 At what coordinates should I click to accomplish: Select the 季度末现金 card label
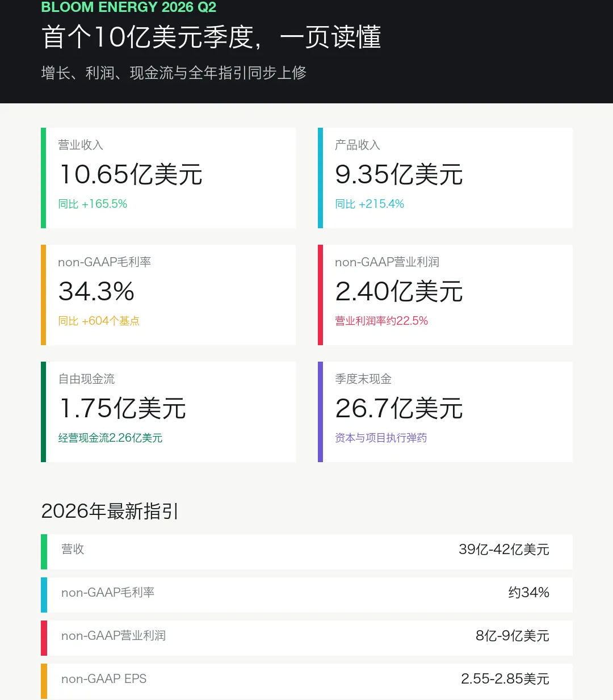click(363, 379)
